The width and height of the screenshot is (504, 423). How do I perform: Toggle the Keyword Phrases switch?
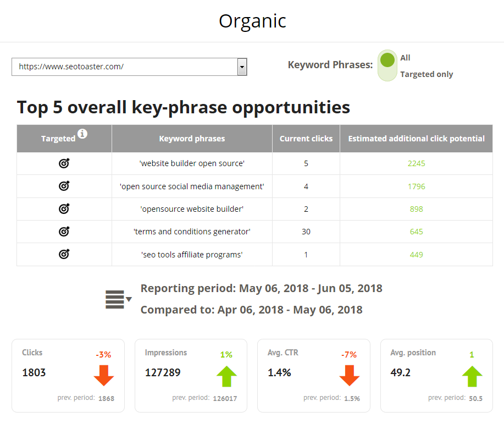tap(387, 65)
